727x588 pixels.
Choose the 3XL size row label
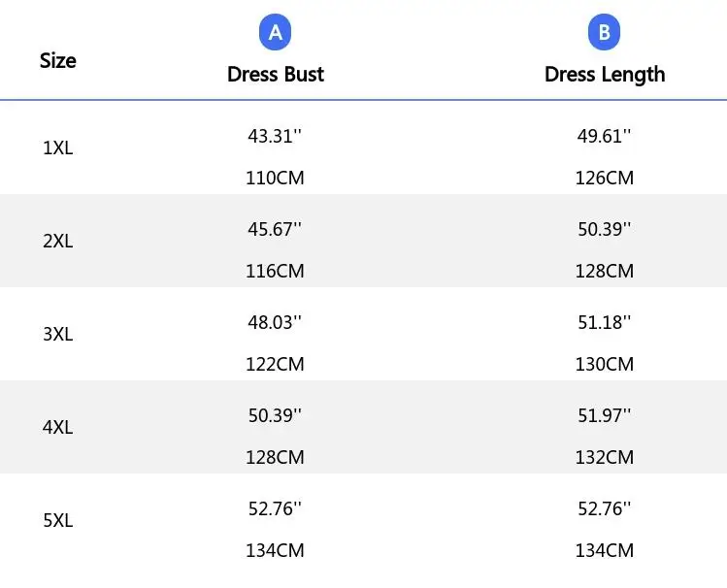point(58,335)
